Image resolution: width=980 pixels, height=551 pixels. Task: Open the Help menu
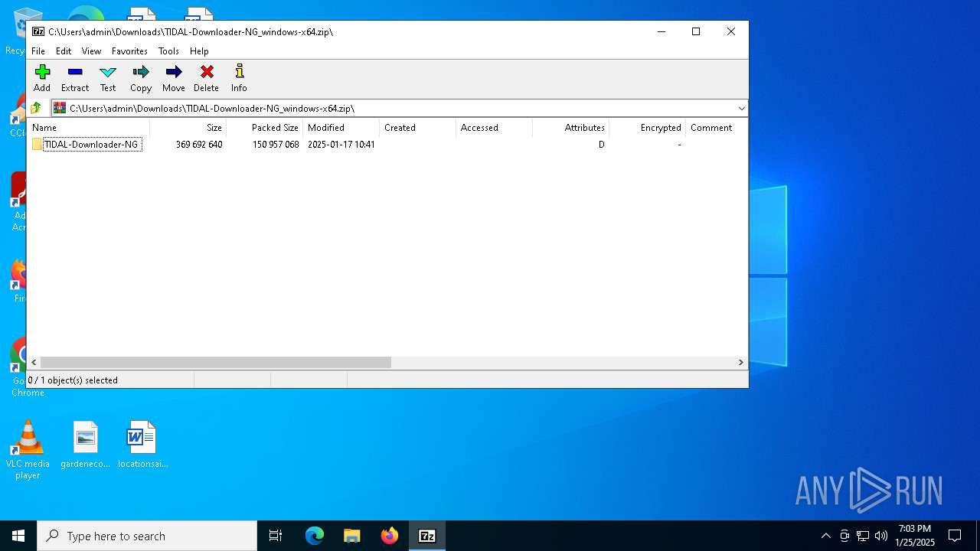click(x=199, y=51)
